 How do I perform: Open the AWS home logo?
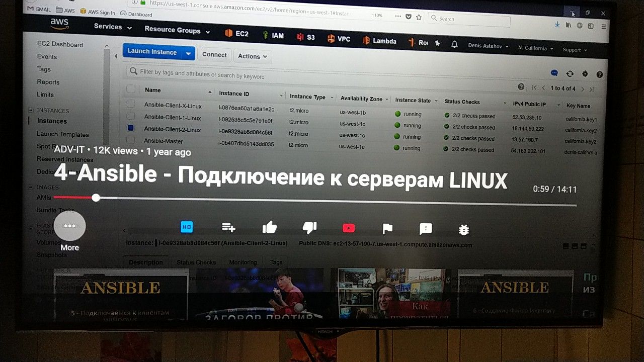click(59, 24)
